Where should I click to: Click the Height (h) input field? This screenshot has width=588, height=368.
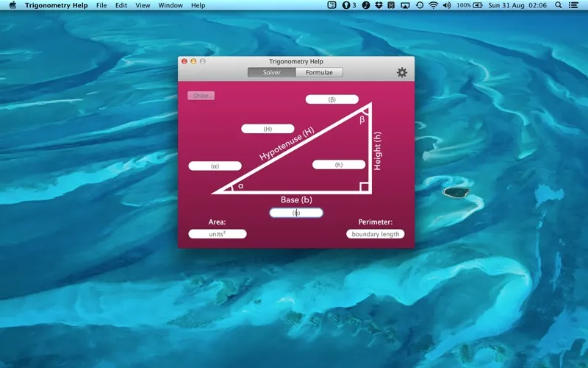pyautogui.click(x=338, y=165)
